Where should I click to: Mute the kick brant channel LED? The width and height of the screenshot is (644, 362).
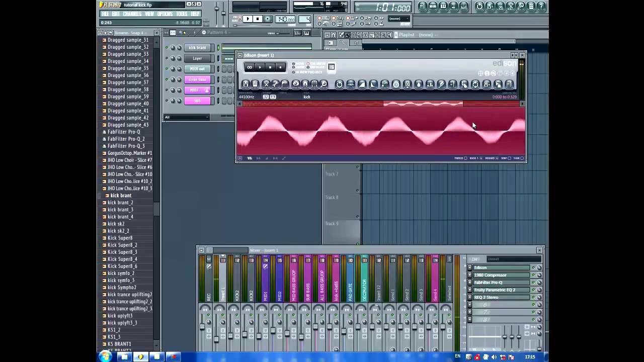(167, 48)
